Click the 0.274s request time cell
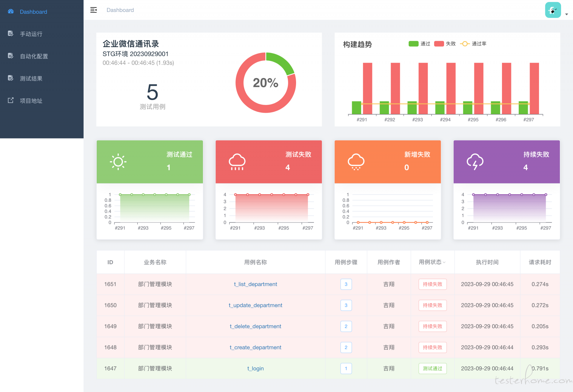Viewport: 573px width, 392px height. 540,284
